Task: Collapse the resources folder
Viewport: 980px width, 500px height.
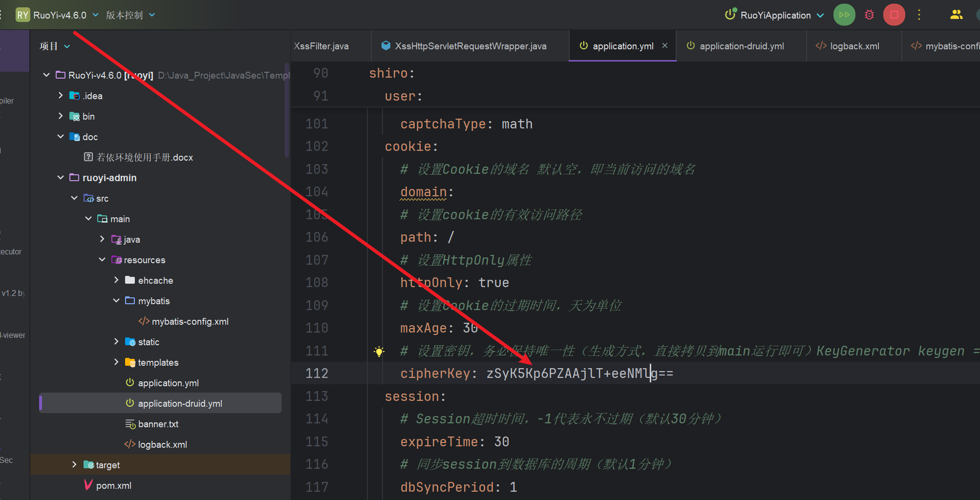Action: (102, 260)
